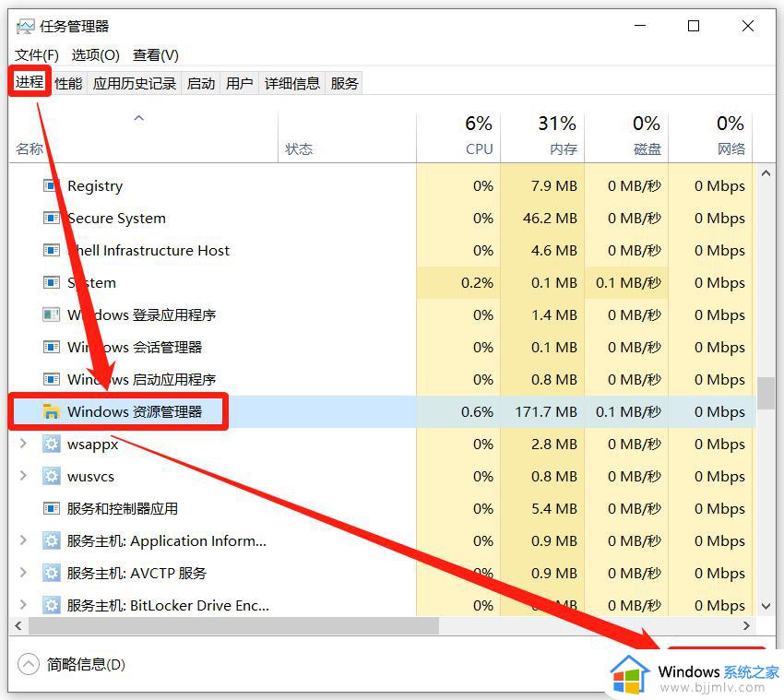Click the horizontal scrollbar thumb
The height and width of the screenshot is (700, 784).
[233, 625]
